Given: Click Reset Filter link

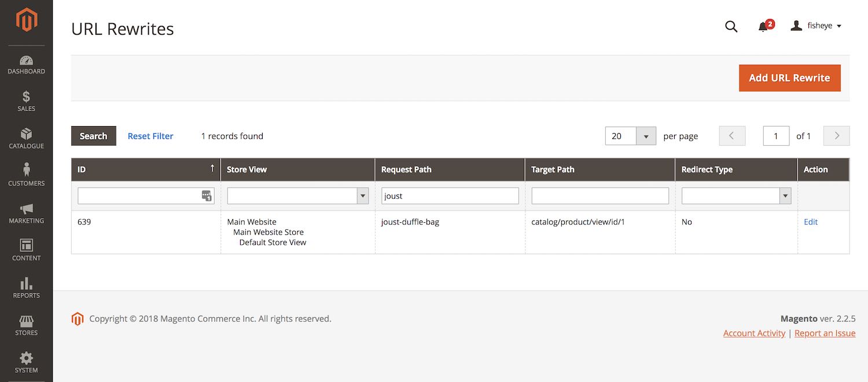Looking at the screenshot, I should point(150,136).
